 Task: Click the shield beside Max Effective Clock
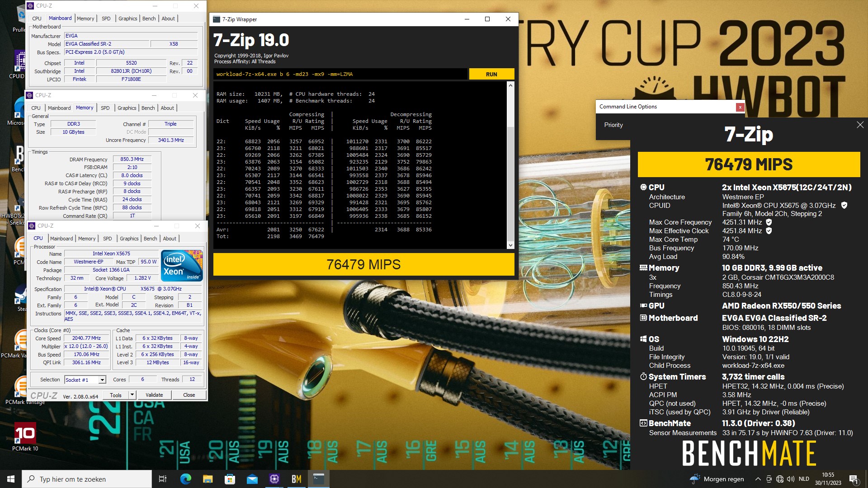[769, 231]
